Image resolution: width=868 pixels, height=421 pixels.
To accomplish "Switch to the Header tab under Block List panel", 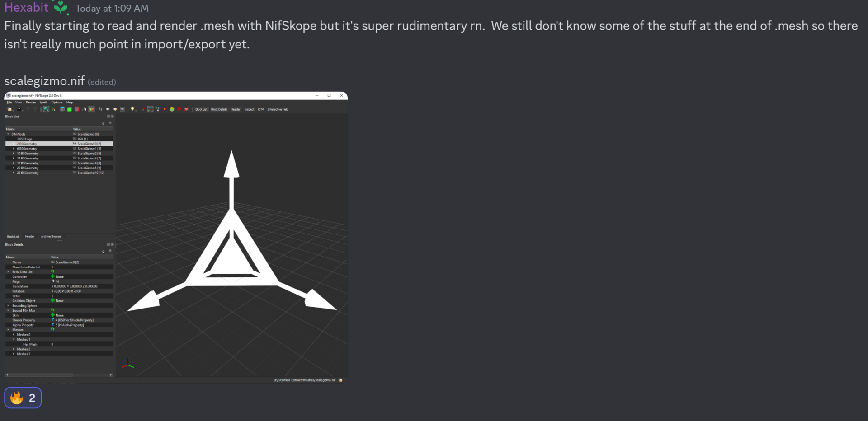I will (x=30, y=236).
